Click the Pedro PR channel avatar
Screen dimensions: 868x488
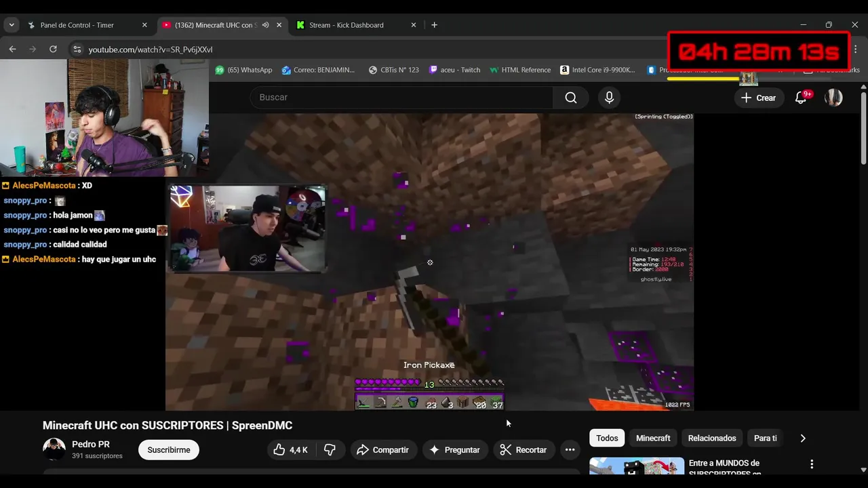pyautogui.click(x=54, y=449)
